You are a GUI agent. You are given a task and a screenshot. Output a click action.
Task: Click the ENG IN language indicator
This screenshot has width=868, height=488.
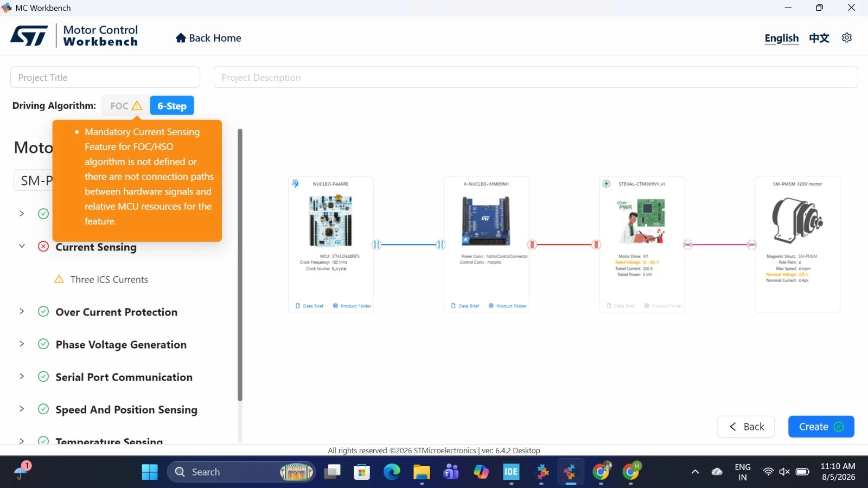[743, 472]
